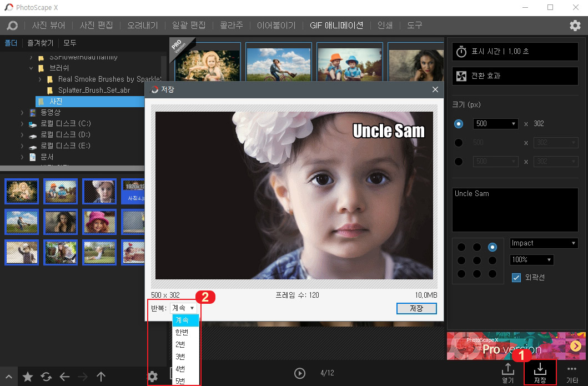Image resolution: width=588 pixels, height=386 pixels.
Task: Open the 반복 repeat dropdown showing 계속
Action: tap(183, 308)
